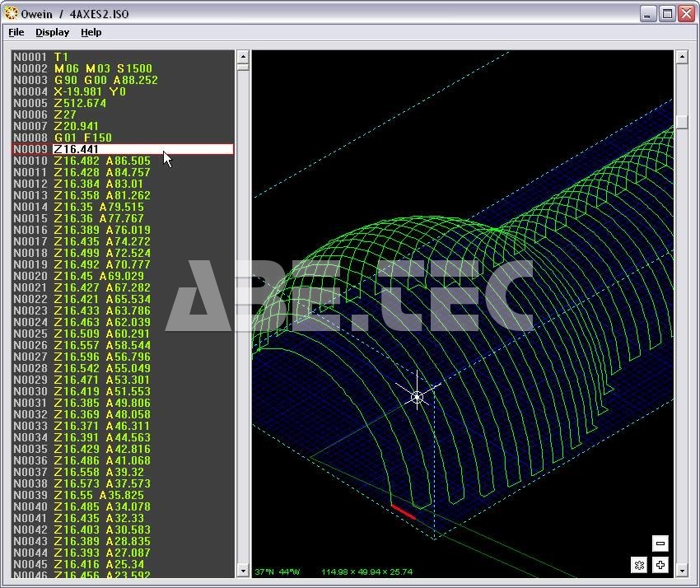Screen dimensions: 700x588
Task: Select line N0043 Z16.389 A28.835
Action: coord(123,541)
